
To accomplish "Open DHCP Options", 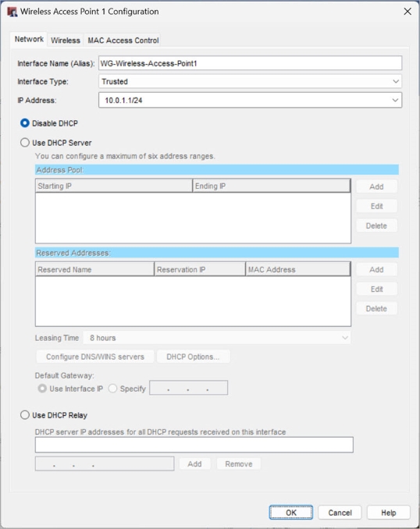I will [193, 357].
